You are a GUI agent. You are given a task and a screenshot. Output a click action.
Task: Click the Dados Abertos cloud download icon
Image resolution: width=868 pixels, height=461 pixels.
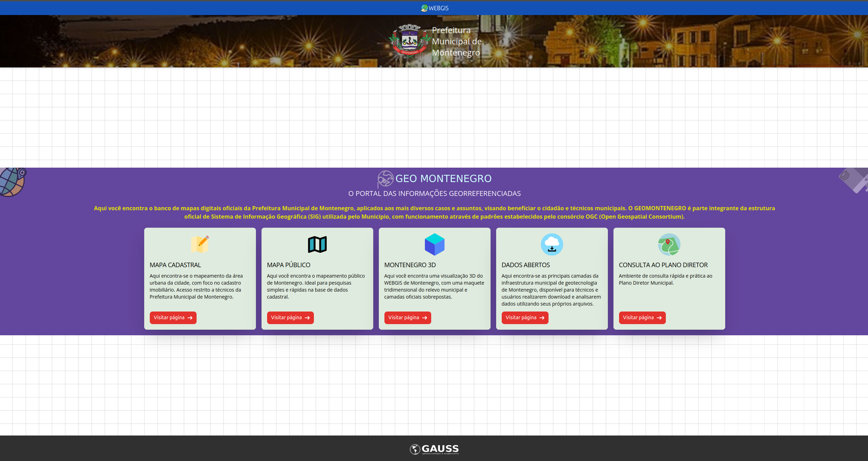(x=552, y=244)
